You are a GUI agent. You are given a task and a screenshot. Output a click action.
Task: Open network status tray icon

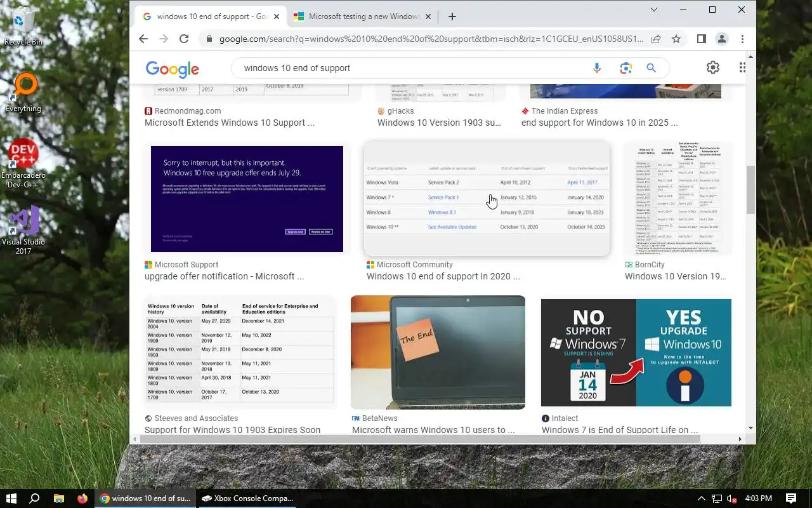[x=717, y=498]
